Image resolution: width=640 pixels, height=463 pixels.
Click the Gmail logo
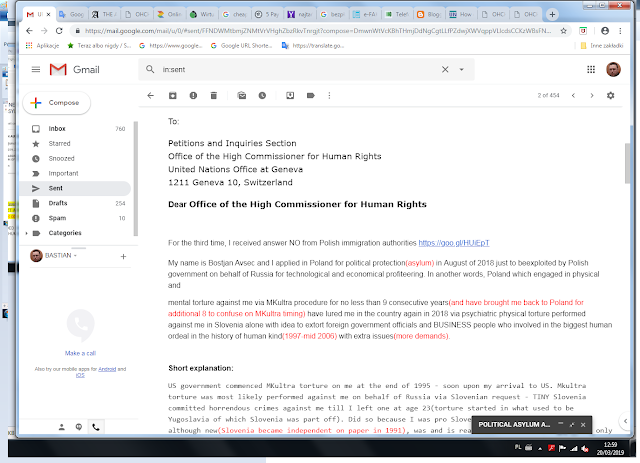tap(74, 69)
